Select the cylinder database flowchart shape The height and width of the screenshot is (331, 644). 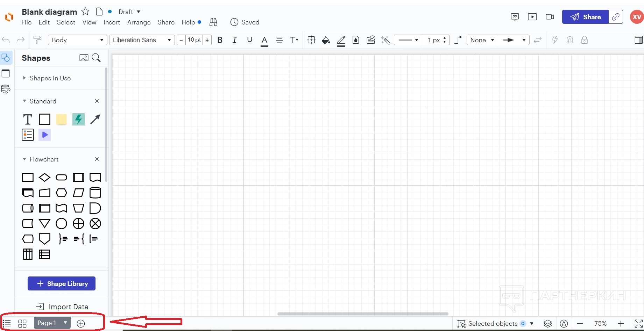95,193
